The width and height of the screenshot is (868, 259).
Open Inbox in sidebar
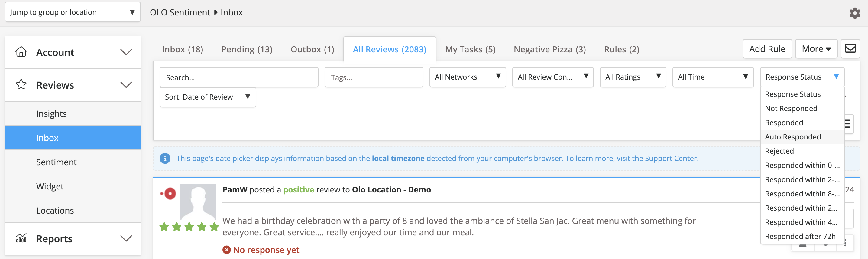point(73,138)
